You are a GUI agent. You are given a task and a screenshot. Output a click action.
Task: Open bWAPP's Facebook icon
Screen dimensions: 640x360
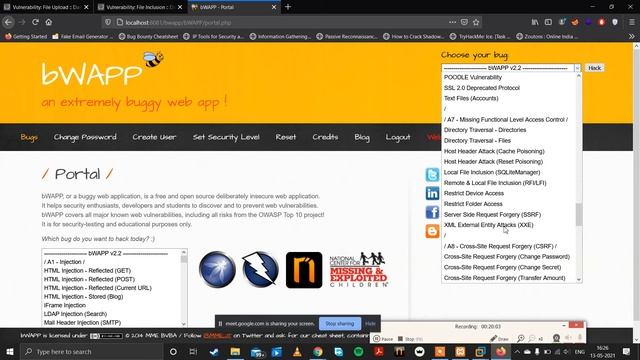(x=432, y=212)
